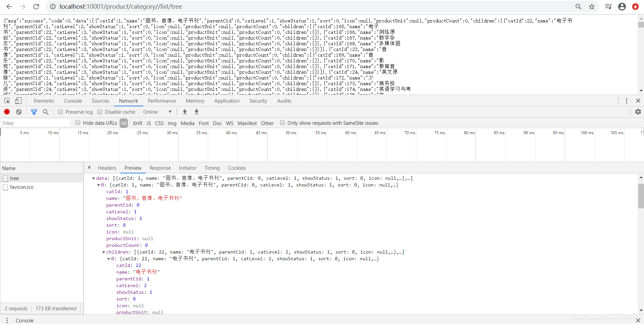Screen dimensions: 644x324
Task: Click the preview pane vertical scrollbar thumb
Action: pos(641,196)
